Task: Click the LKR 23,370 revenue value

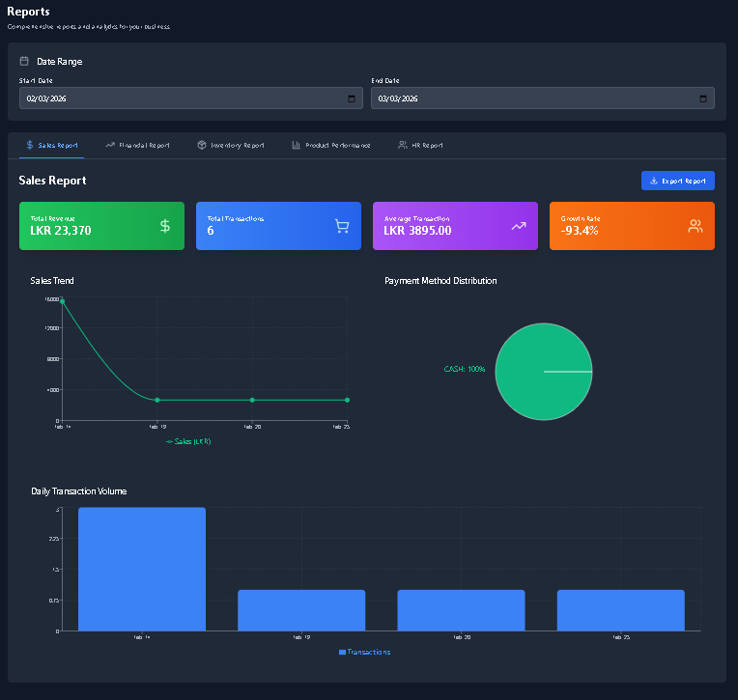Action: pos(61,231)
